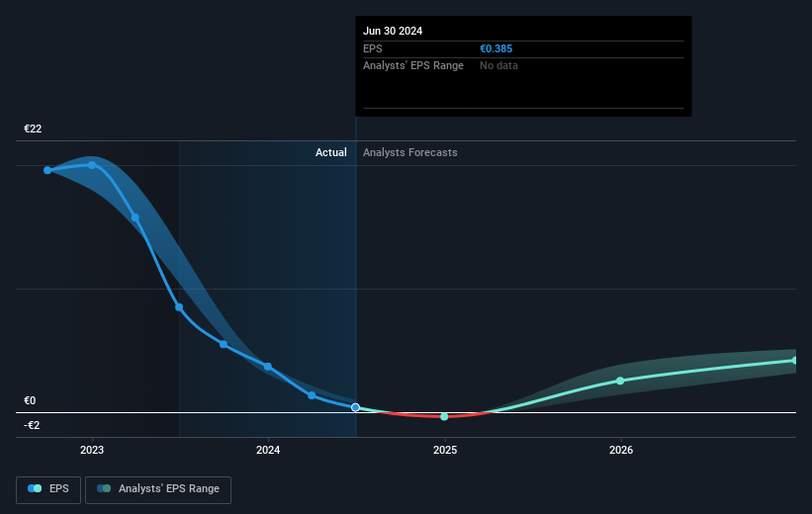Click the 2025 x-axis label

click(445, 450)
